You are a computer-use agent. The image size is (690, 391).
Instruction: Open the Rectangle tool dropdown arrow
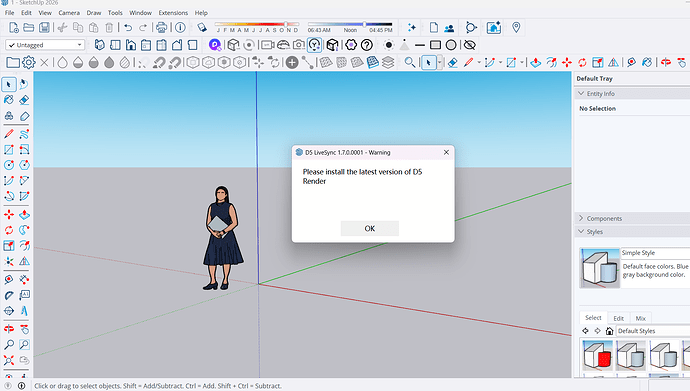click(522, 62)
